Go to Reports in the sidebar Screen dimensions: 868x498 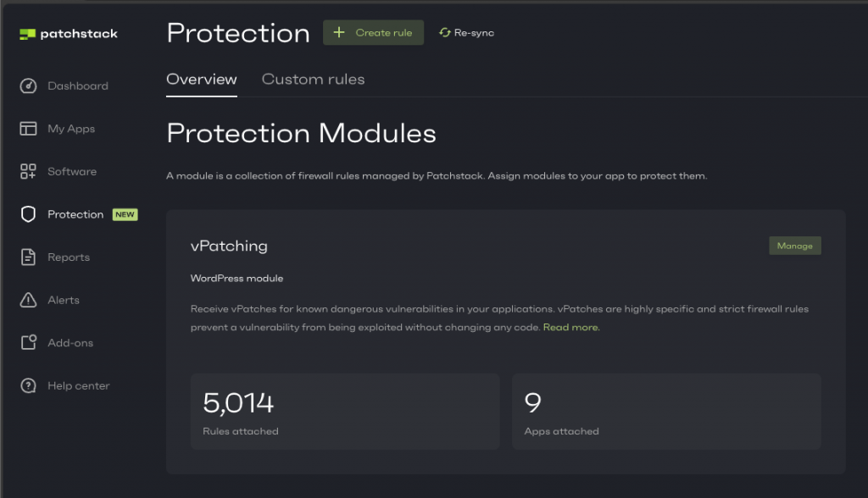point(69,257)
